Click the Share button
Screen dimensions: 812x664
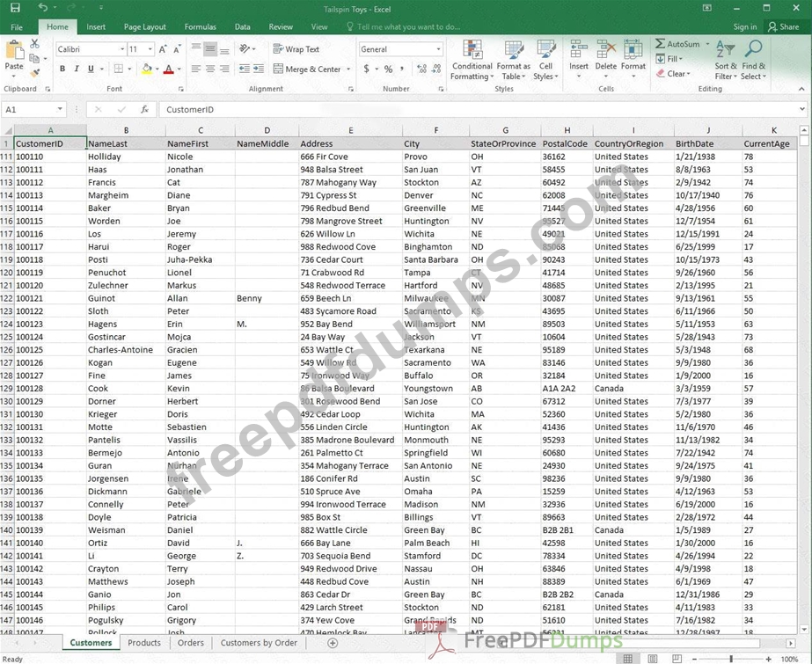pyautogui.click(x=784, y=27)
